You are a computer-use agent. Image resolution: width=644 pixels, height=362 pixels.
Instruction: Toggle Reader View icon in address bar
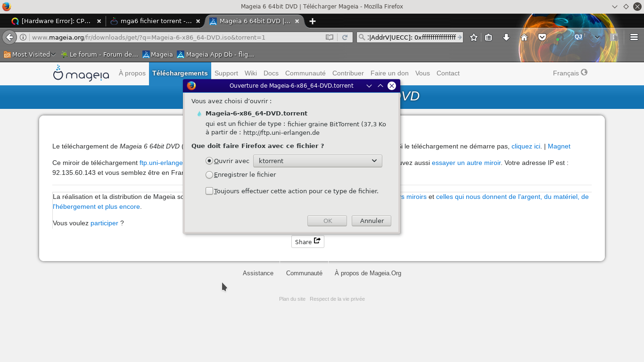click(330, 37)
